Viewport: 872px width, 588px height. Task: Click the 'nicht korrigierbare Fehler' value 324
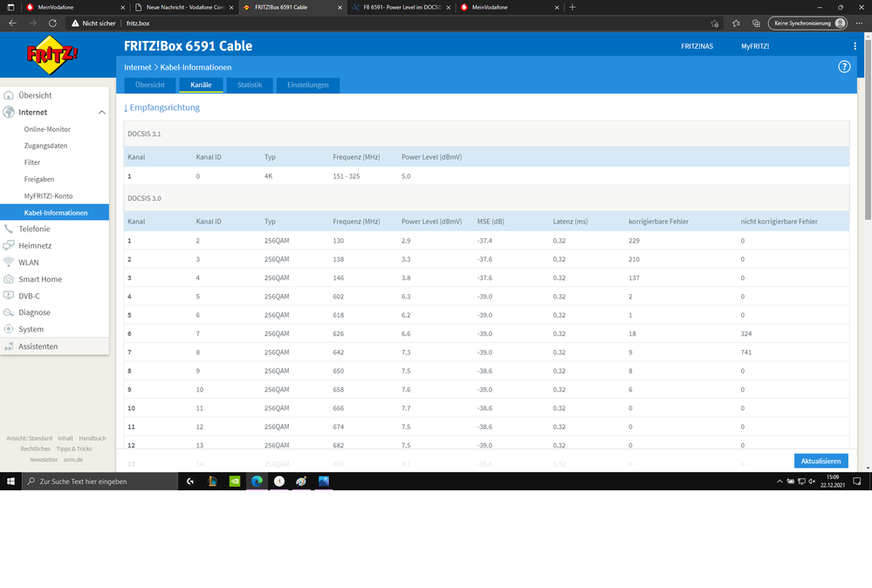tap(745, 333)
